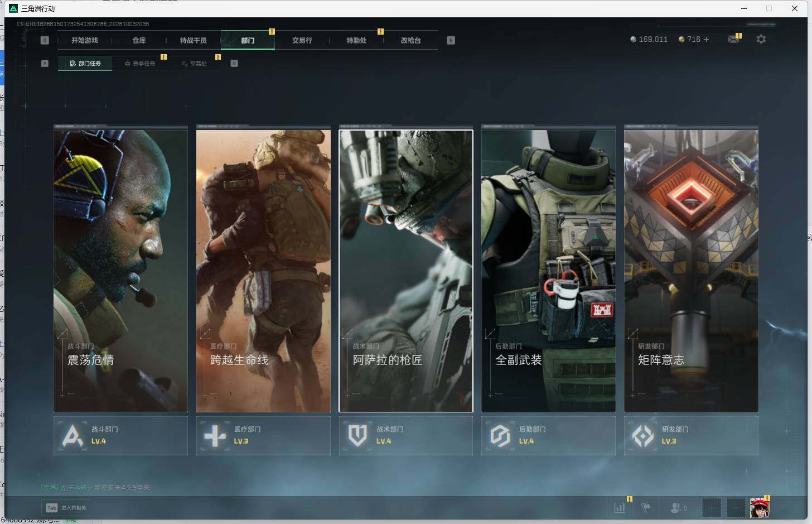Select the 战斗部门 LV.4 panel

tap(120, 435)
